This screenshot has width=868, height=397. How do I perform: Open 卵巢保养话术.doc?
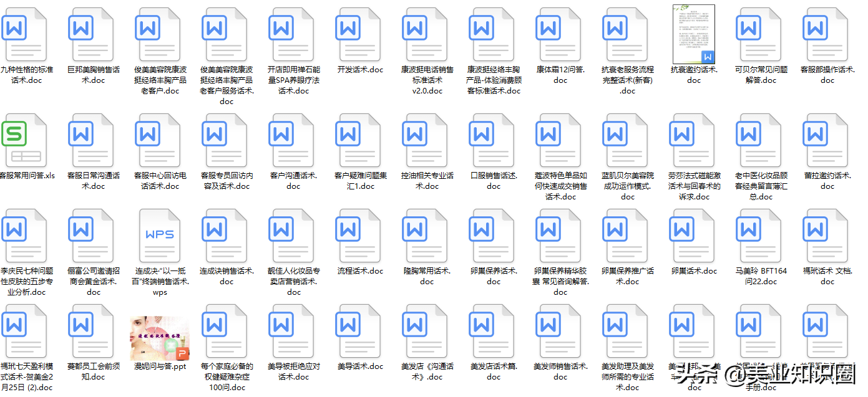[493, 236]
